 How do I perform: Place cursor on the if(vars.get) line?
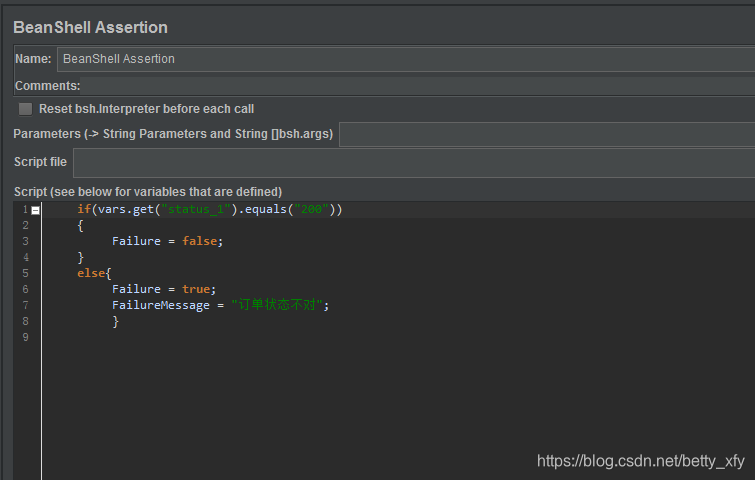[209, 209]
